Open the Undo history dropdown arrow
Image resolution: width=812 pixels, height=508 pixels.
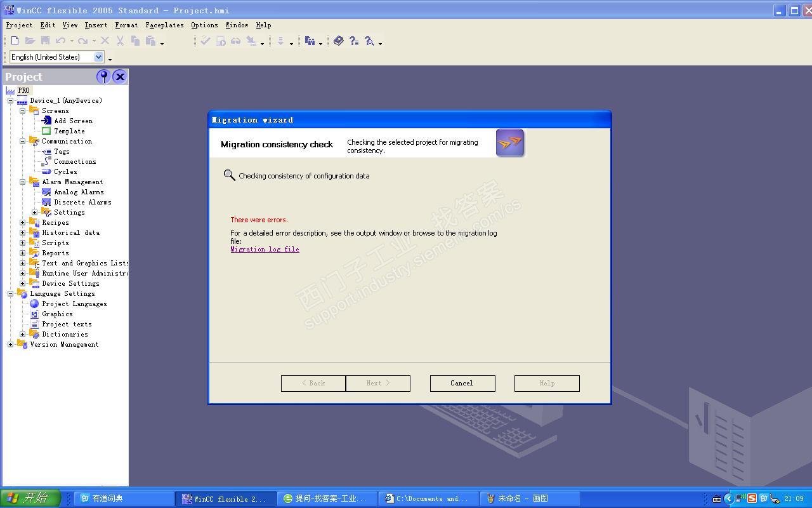[72, 42]
